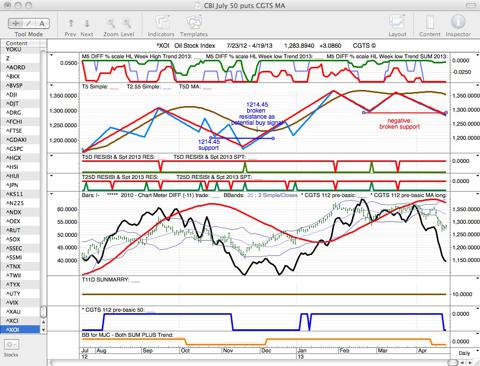The width and height of the screenshot is (480, 366).
Task: Go to Next chart arrow
Action: point(87,23)
